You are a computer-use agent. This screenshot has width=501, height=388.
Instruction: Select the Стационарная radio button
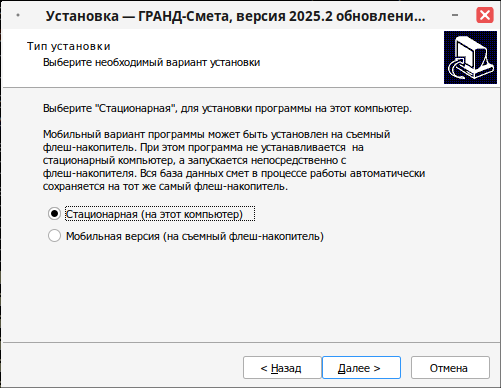(54, 214)
